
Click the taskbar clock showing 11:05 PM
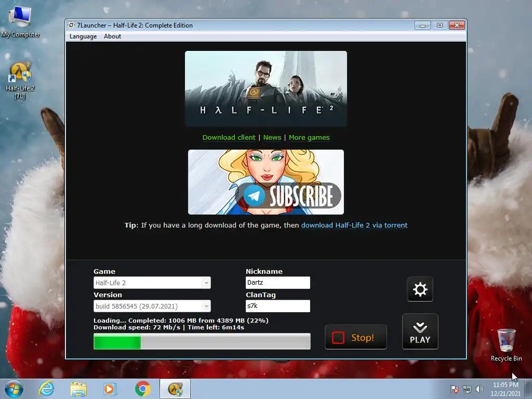[x=506, y=389]
